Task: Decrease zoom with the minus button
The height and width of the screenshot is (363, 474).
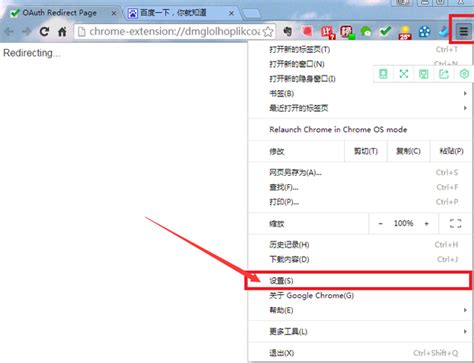Action: pos(380,223)
